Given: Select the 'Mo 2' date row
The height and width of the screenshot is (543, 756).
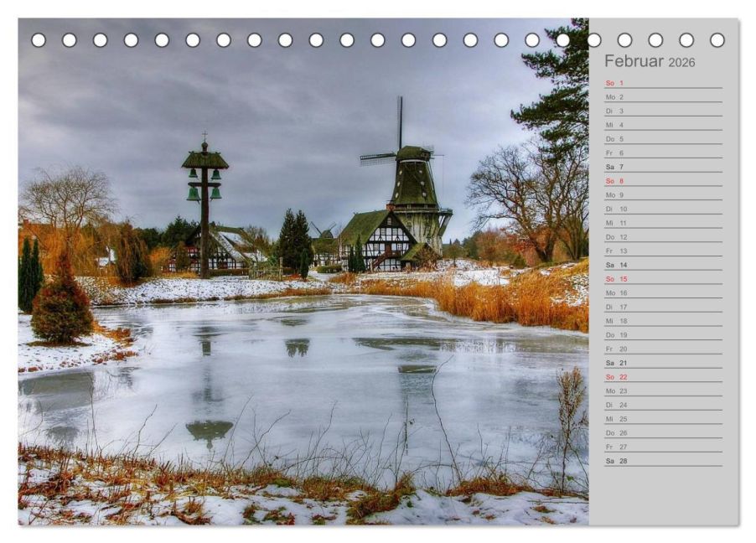Looking at the screenshot, I should (664, 97).
